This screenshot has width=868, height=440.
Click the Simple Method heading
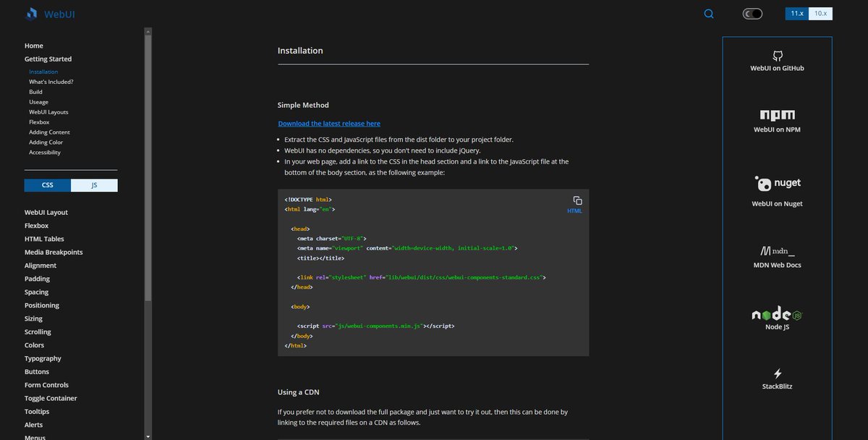click(303, 105)
